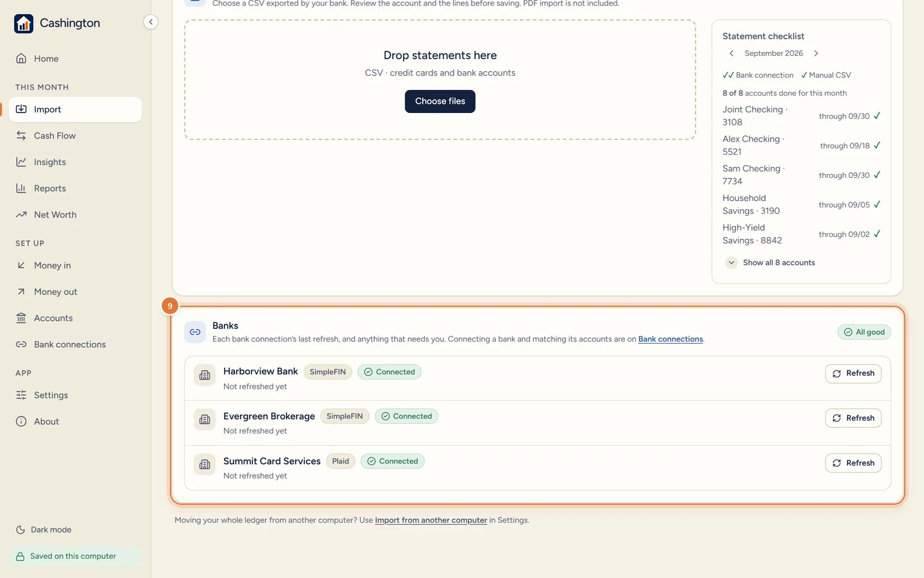Viewport: 924px width, 578px height.
Task: Click the Home house icon in sidebar
Action: [x=21, y=58]
